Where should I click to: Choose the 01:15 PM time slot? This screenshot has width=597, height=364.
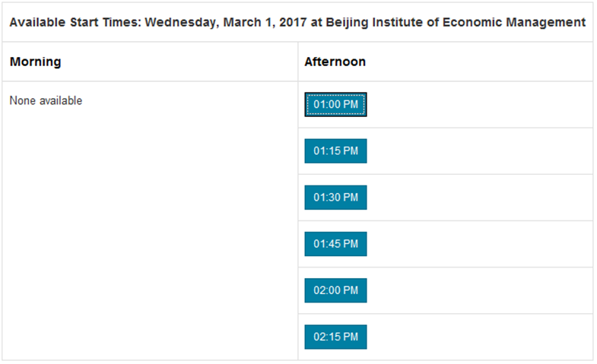[x=335, y=151]
